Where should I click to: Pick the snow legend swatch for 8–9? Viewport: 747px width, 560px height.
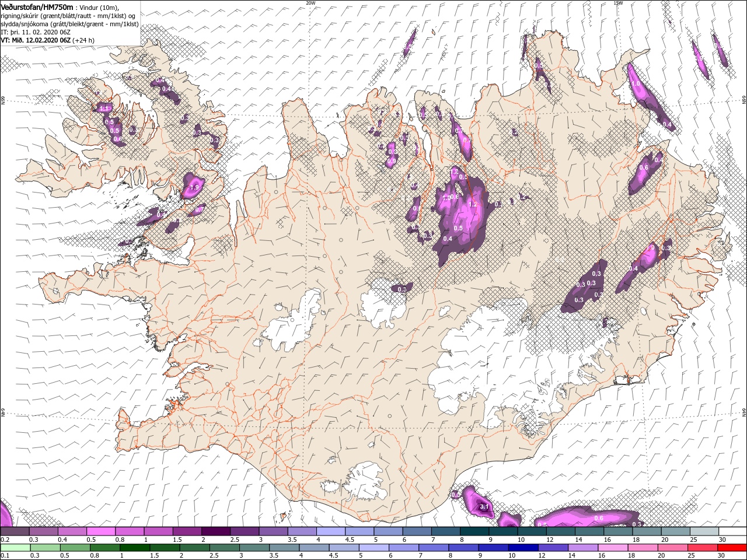(x=474, y=531)
